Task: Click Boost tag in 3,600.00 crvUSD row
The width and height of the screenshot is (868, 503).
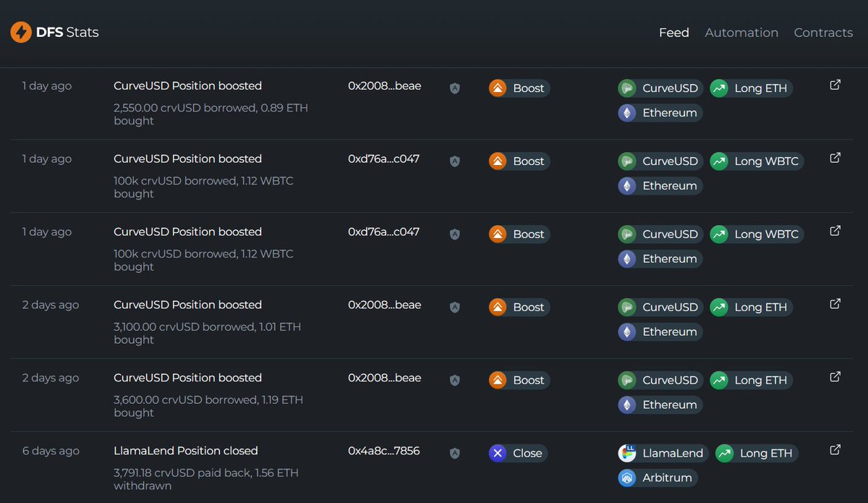Action: click(x=519, y=380)
